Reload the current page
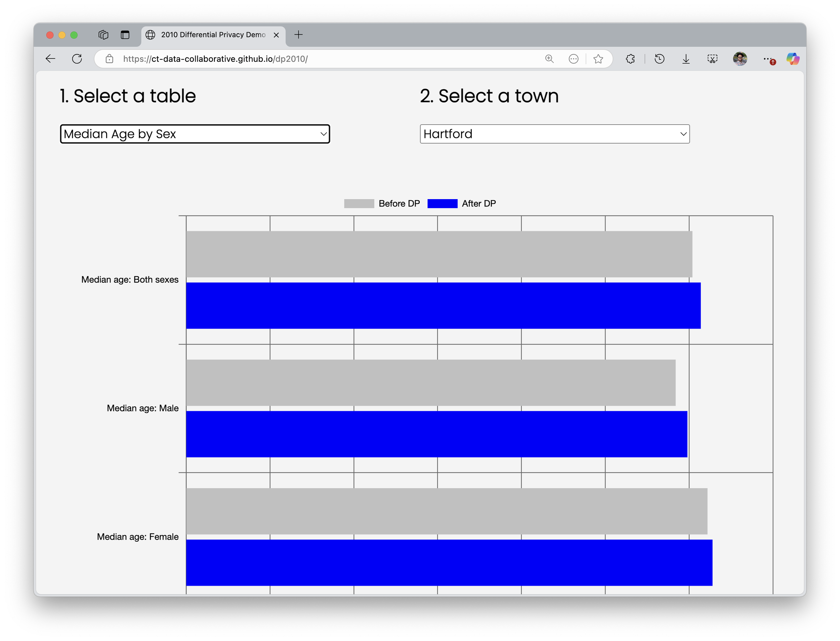Image resolution: width=840 pixels, height=641 pixels. pyautogui.click(x=77, y=58)
